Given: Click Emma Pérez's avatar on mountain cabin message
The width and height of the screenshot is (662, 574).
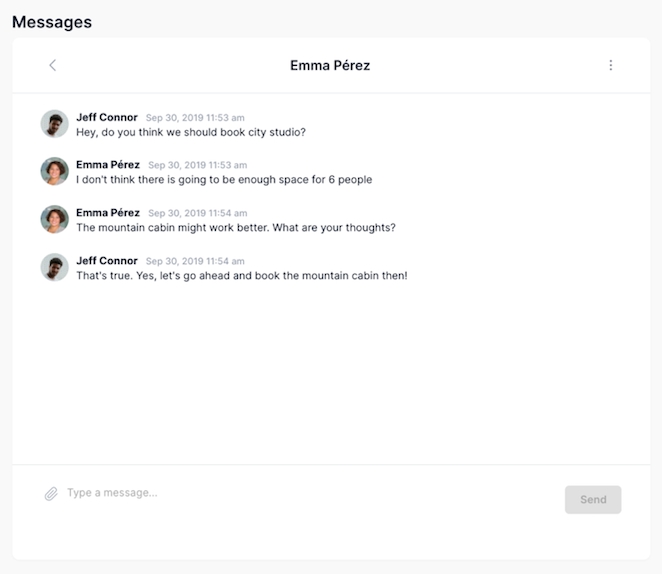Looking at the screenshot, I should point(54,219).
